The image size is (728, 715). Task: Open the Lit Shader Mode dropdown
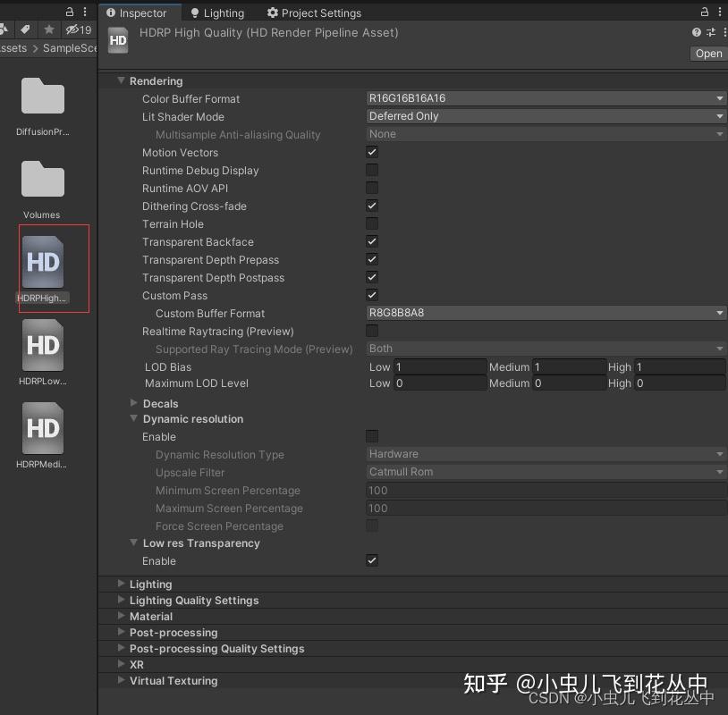[546, 116]
